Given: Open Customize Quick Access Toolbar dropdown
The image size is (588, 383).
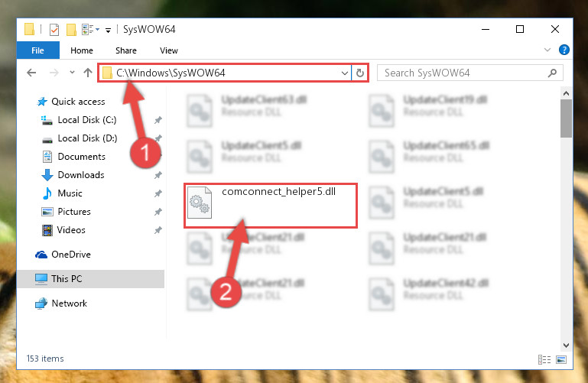Looking at the screenshot, I should (x=108, y=31).
